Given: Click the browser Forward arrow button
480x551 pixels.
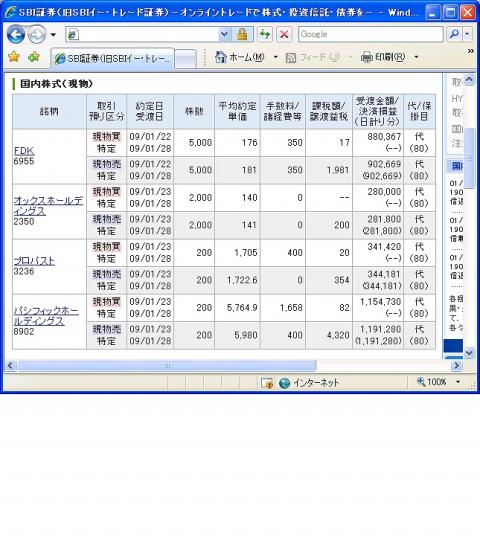Looking at the screenshot, I should coord(37,34).
